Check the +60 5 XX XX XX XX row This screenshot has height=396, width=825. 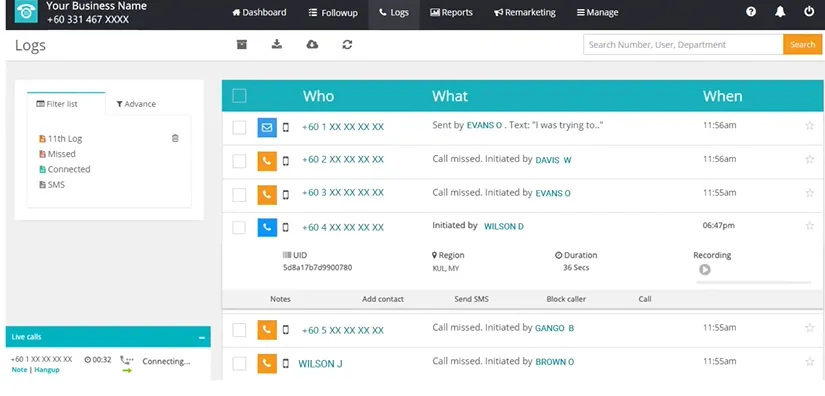(x=239, y=330)
